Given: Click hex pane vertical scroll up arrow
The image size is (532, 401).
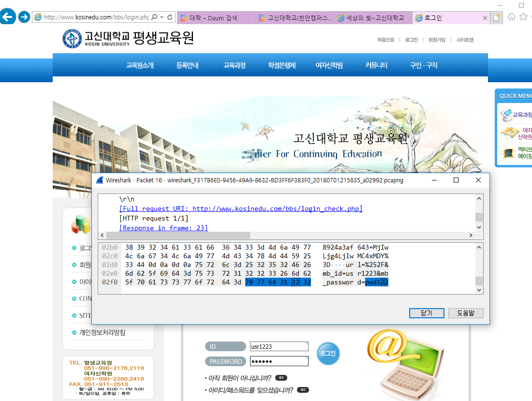Looking at the screenshot, I should pos(479,247).
